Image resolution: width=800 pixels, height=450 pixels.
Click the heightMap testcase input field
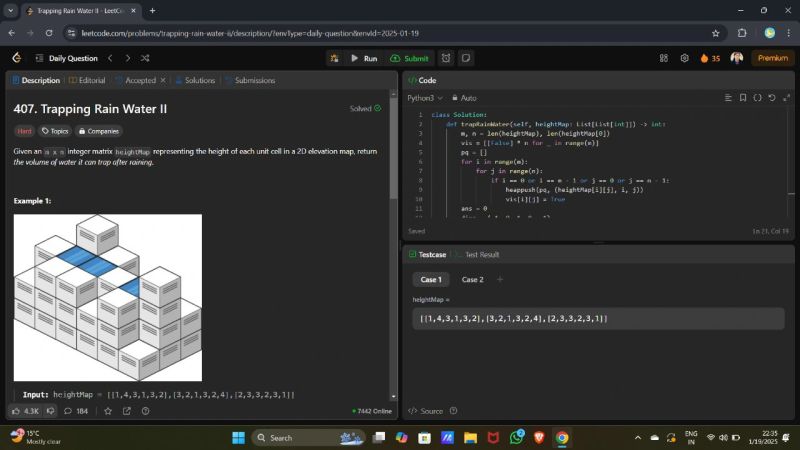598,318
